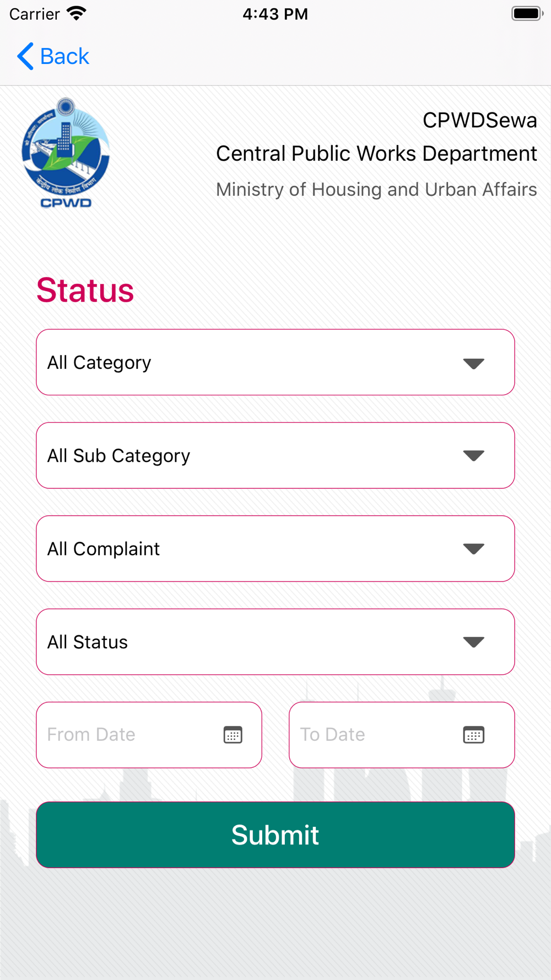Open the All Complaint selector
551x980 pixels.
pyautogui.click(x=275, y=548)
